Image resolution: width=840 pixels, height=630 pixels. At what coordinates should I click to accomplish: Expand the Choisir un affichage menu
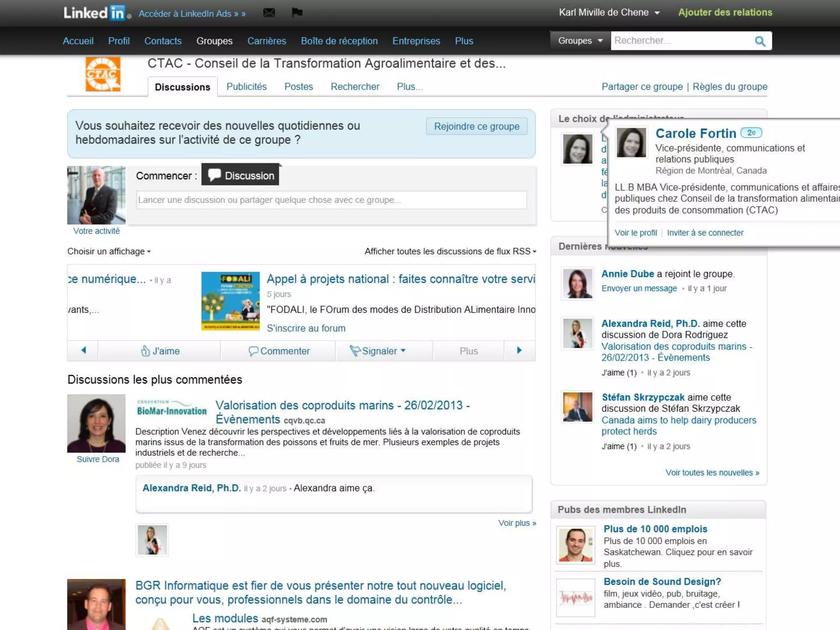pos(109,251)
